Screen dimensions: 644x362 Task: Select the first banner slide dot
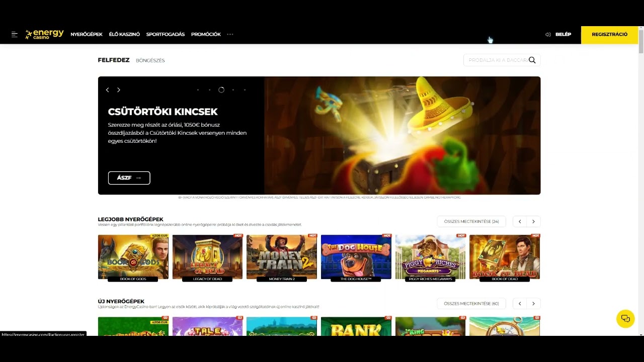click(198, 90)
